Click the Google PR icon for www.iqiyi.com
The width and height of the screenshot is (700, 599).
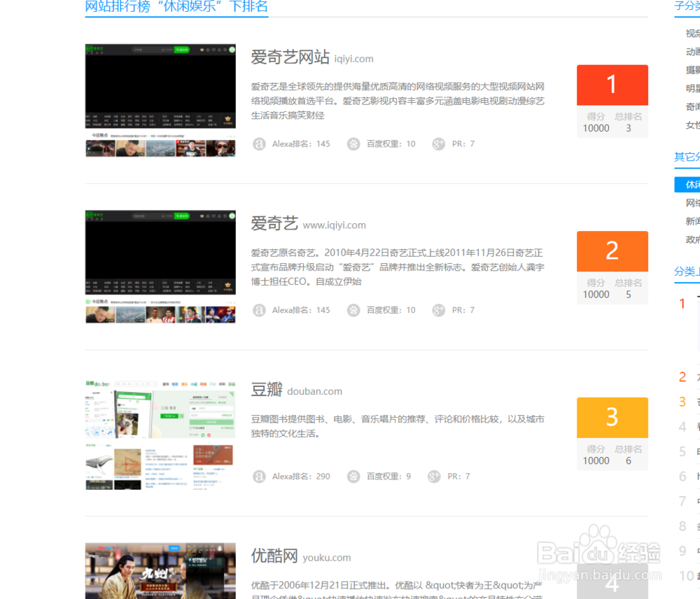[x=438, y=310]
